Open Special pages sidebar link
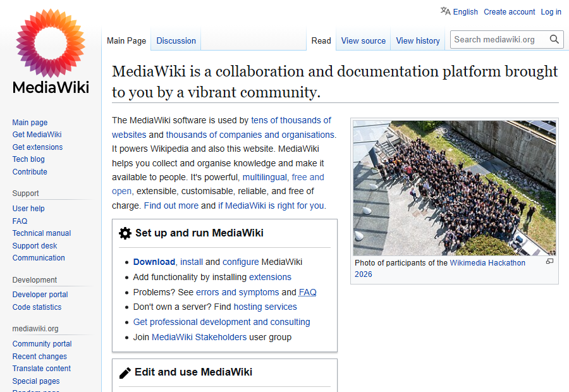The image size is (569, 392). pyautogui.click(x=36, y=381)
